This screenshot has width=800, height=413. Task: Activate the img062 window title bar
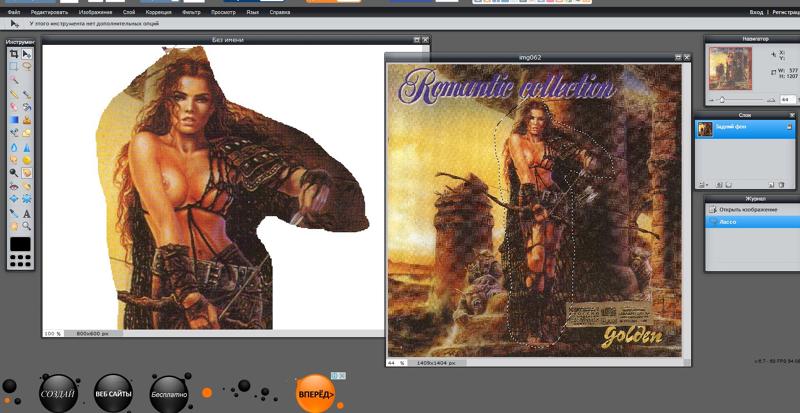[529, 58]
